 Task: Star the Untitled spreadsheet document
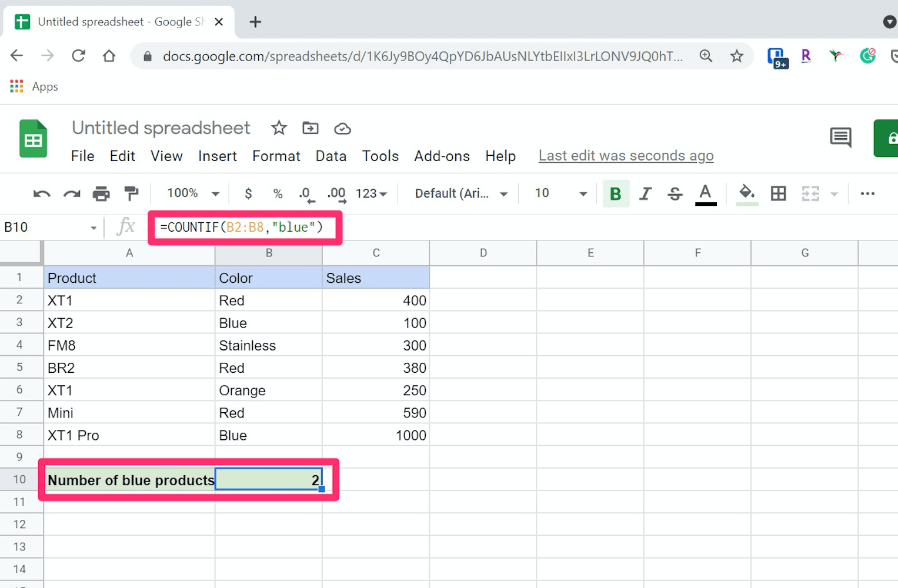pos(279,128)
